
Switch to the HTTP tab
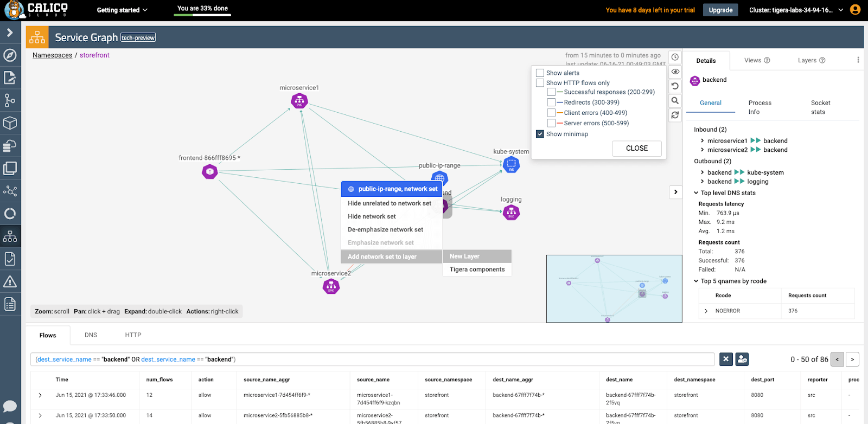(x=133, y=335)
